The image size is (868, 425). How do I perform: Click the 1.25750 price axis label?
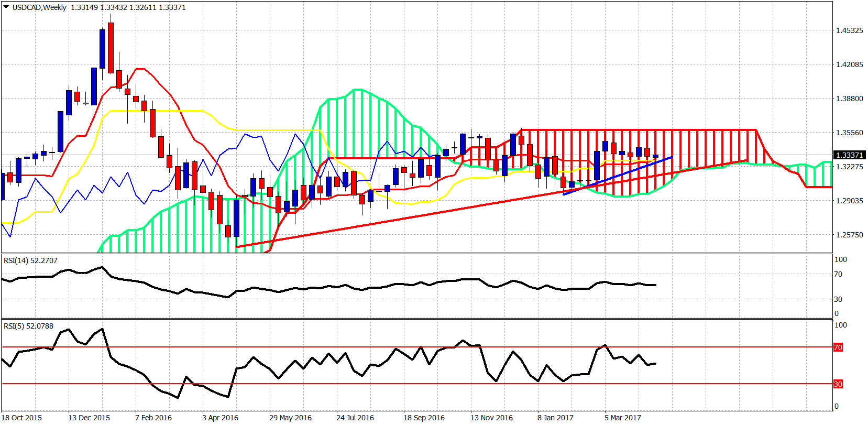850,235
